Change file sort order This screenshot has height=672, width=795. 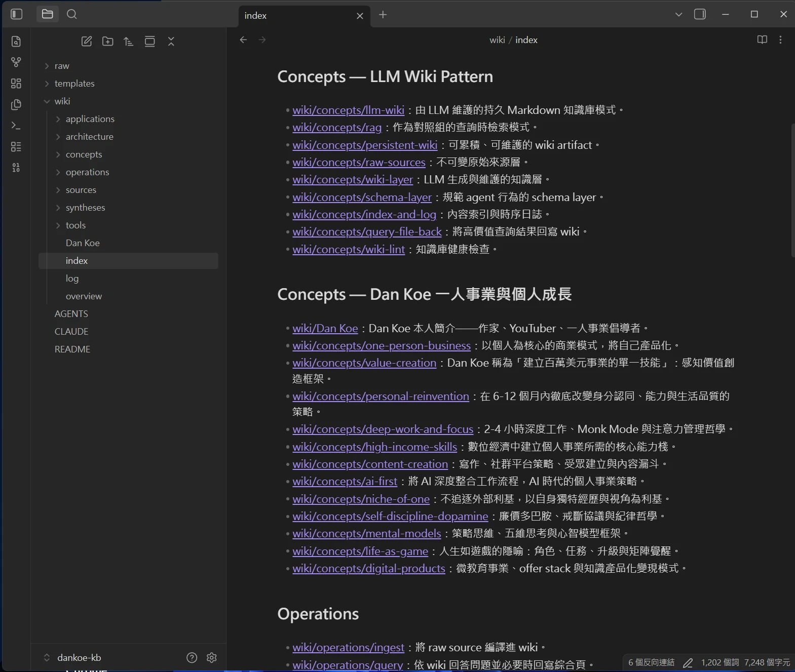point(129,42)
